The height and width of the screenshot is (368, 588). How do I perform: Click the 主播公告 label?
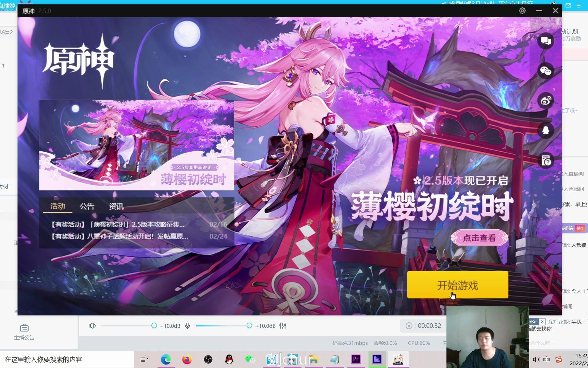tap(24, 338)
